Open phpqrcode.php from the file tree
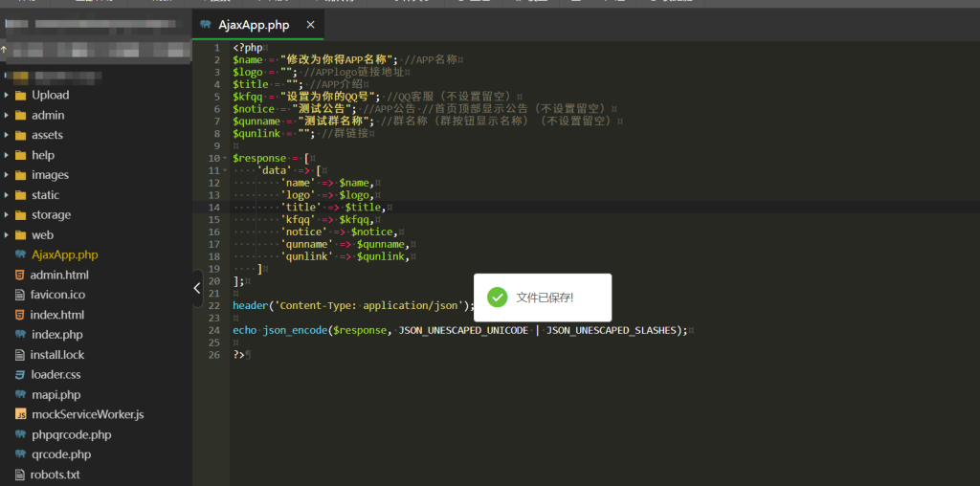The width and height of the screenshot is (980, 486). (x=71, y=434)
